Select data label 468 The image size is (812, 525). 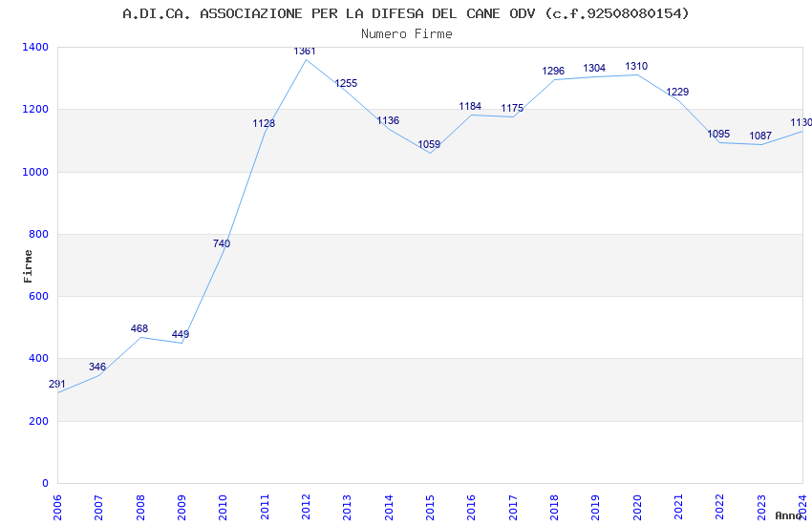coord(139,328)
